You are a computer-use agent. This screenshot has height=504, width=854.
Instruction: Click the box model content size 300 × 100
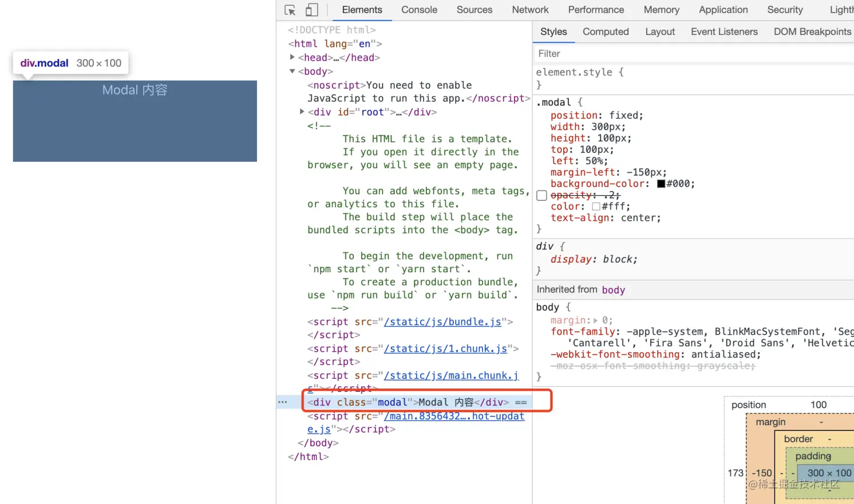pos(829,473)
